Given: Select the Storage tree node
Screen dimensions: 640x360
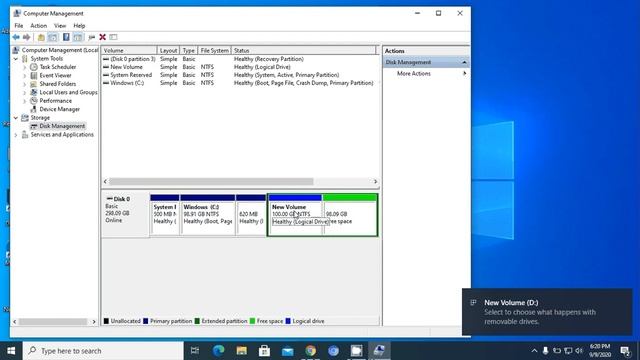Looking at the screenshot, I should tap(40, 118).
